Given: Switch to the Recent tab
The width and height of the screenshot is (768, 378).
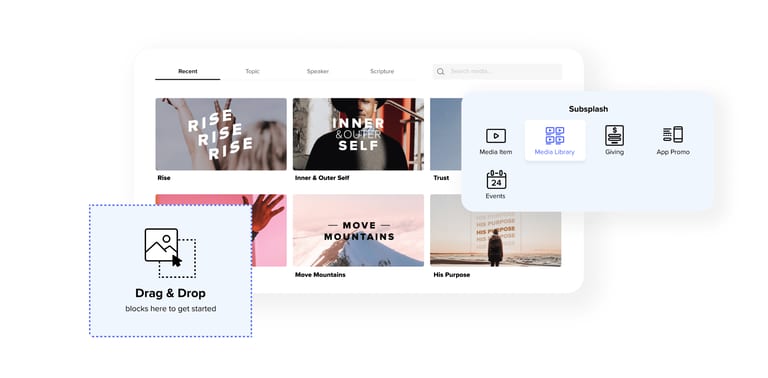Looking at the screenshot, I should (188, 71).
